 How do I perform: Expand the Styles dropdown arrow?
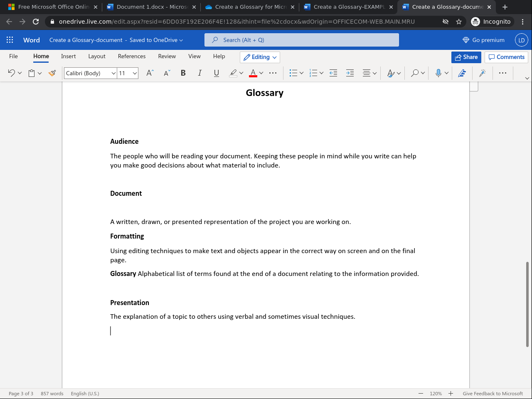399,73
